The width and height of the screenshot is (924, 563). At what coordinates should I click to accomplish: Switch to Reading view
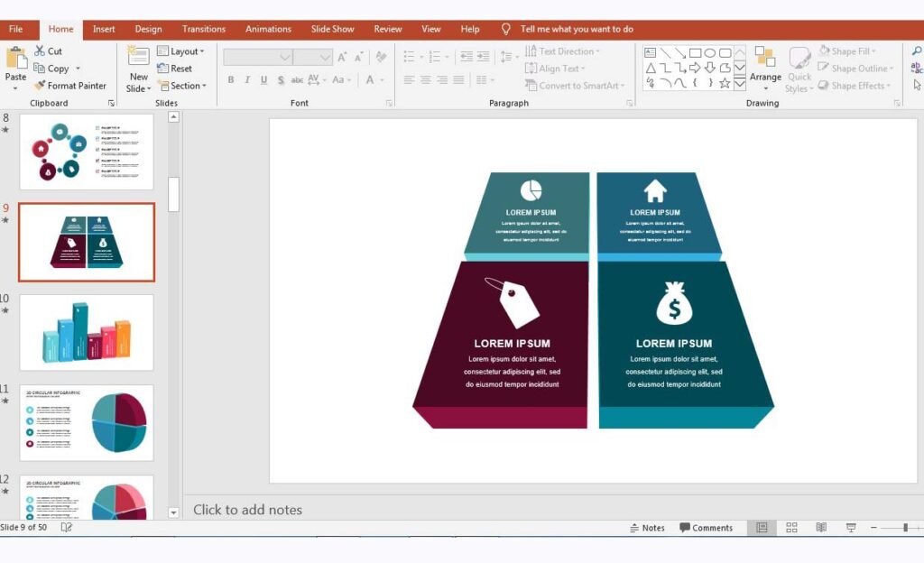(821, 528)
